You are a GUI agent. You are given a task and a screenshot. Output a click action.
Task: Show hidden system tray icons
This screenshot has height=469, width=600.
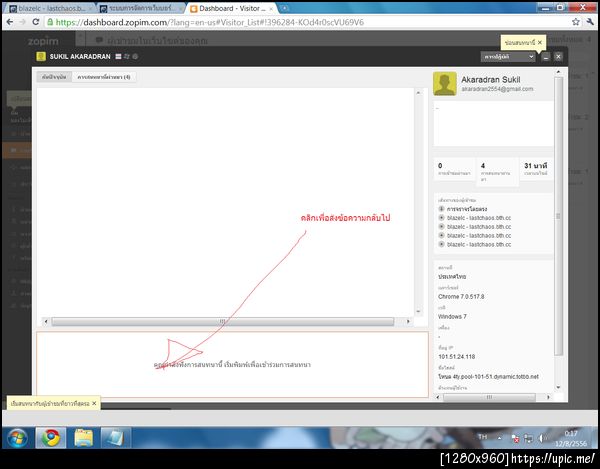coord(499,438)
